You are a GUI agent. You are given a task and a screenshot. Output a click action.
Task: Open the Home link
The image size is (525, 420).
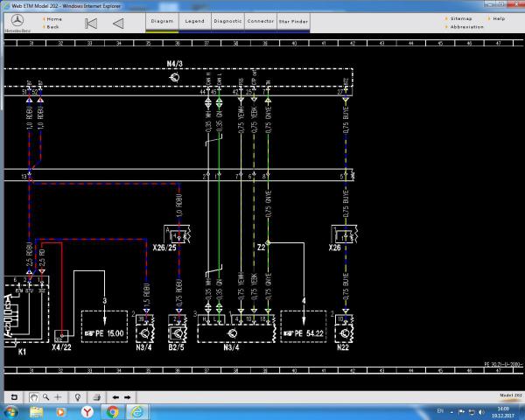coord(53,18)
